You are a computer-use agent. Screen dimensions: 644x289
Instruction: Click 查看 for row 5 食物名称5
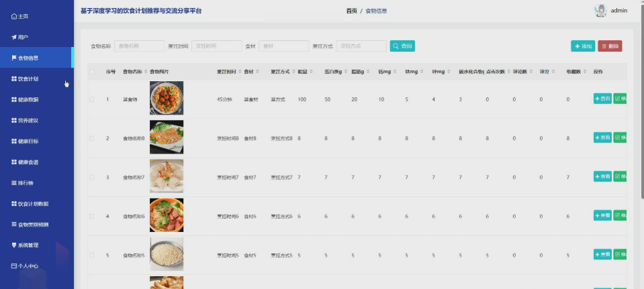click(602, 255)
